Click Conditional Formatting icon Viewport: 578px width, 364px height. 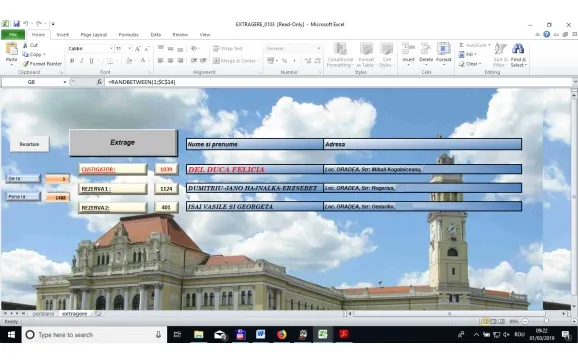coord(340,49)
